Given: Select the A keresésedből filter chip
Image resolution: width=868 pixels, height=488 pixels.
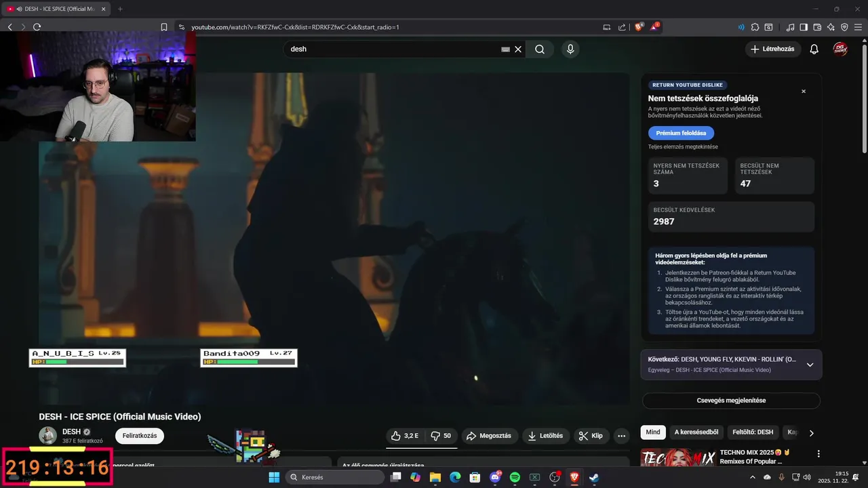Looking at the screenshot, I should (696, 432).
